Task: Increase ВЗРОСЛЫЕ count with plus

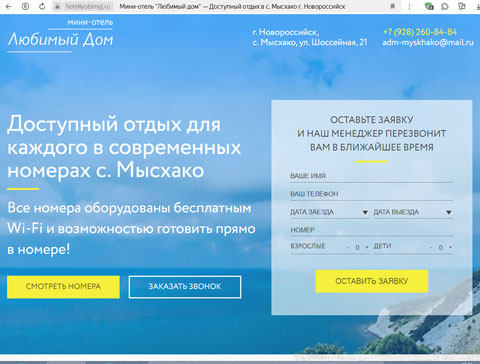Action: [x=367, y=247]
